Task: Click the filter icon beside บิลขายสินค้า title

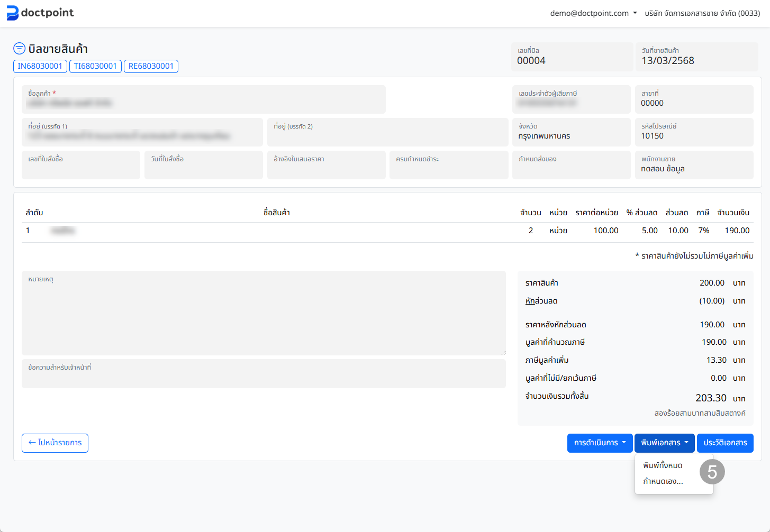Action: click(x=19, y=49)
